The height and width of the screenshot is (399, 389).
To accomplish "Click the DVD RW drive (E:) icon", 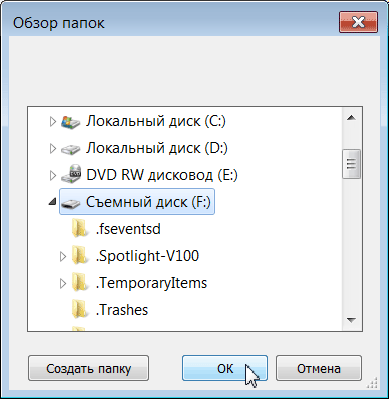I will (71, 175).
